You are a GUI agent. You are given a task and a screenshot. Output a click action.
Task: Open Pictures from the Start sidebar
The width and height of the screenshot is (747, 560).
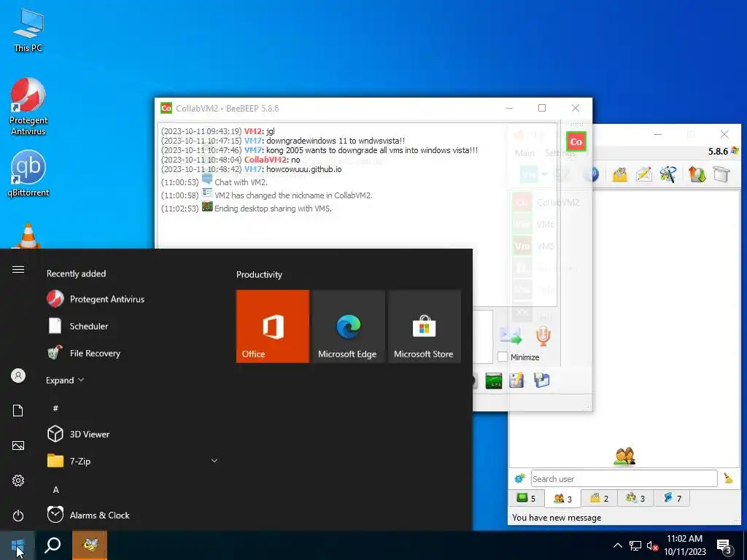(x=18, y=446)
